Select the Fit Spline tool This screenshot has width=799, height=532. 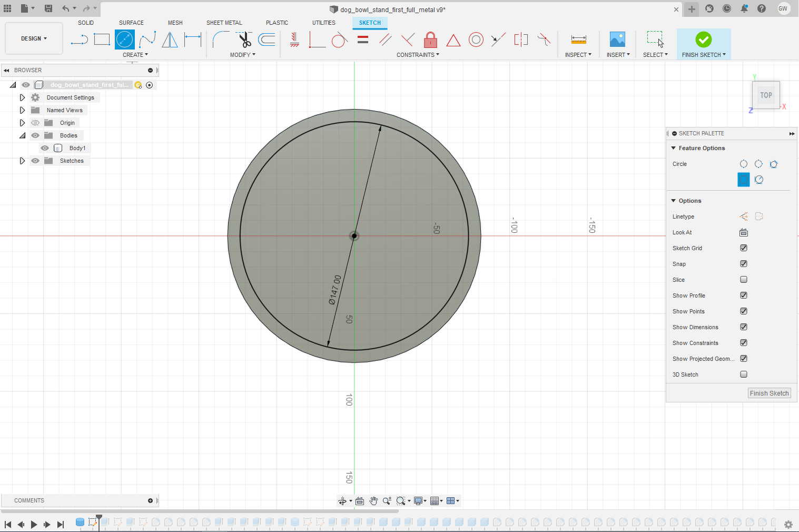147,40
